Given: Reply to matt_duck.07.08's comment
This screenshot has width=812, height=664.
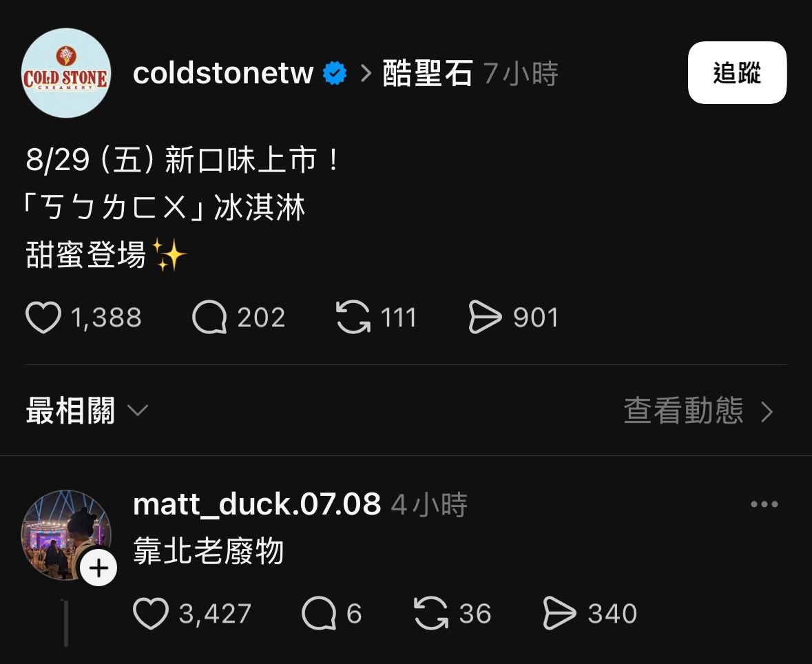Looking at the screenshot, I should coord(319,613).
